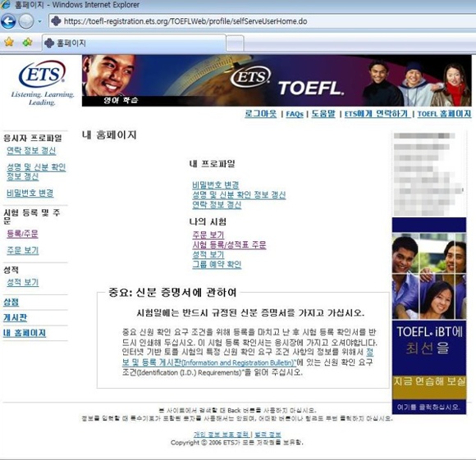This screenshot has width=476, height=460.
Task: Click 연락 정보 갱신 under 내 프로파일
Action: (x=217, y=205)
